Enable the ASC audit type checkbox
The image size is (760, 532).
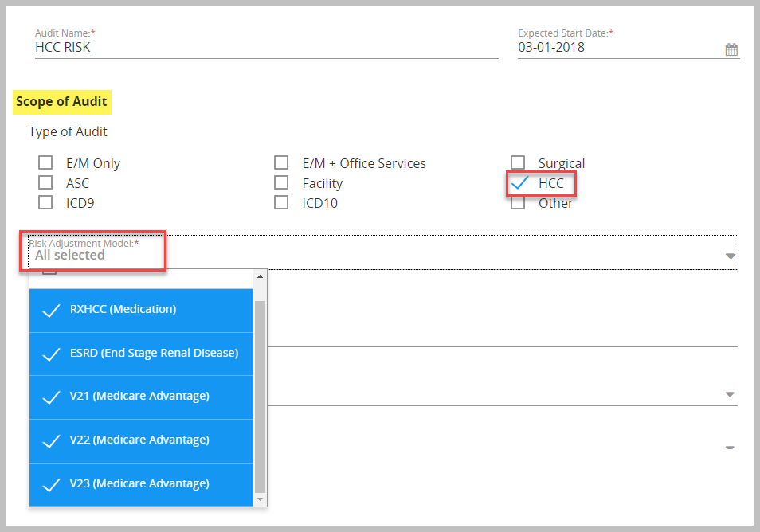point(46,183)
